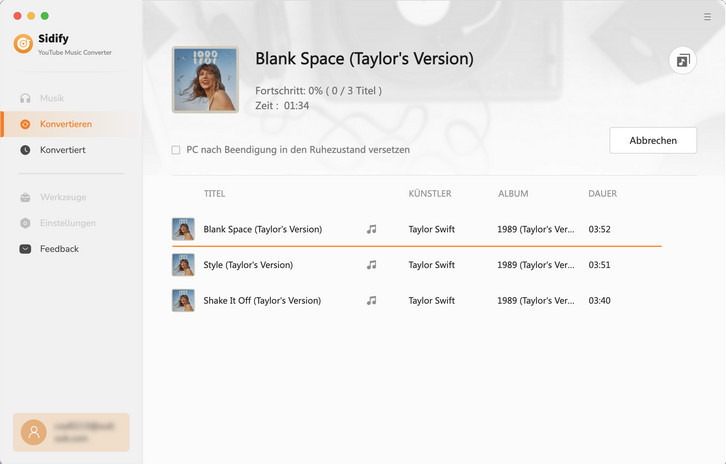This screenshot has height=464, width=726.
Task: Click the Shake It Off row thumbnail
Action: tap(183, 301)
